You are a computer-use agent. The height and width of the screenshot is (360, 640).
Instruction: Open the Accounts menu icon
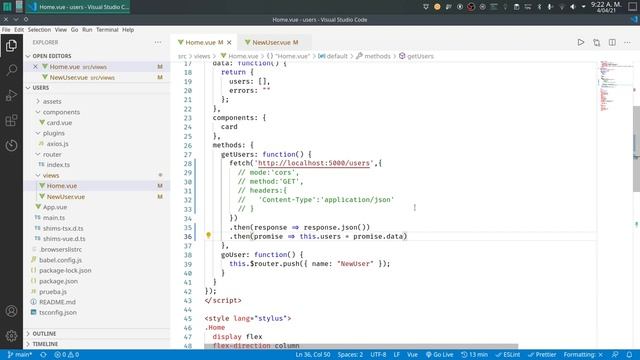tap(11, 311)
